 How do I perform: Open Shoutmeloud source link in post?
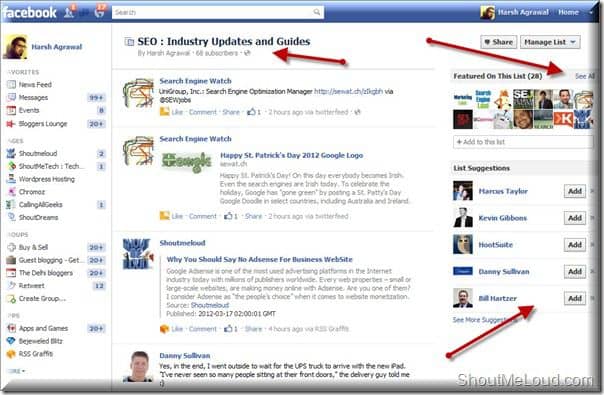click(x=210, y=305)
